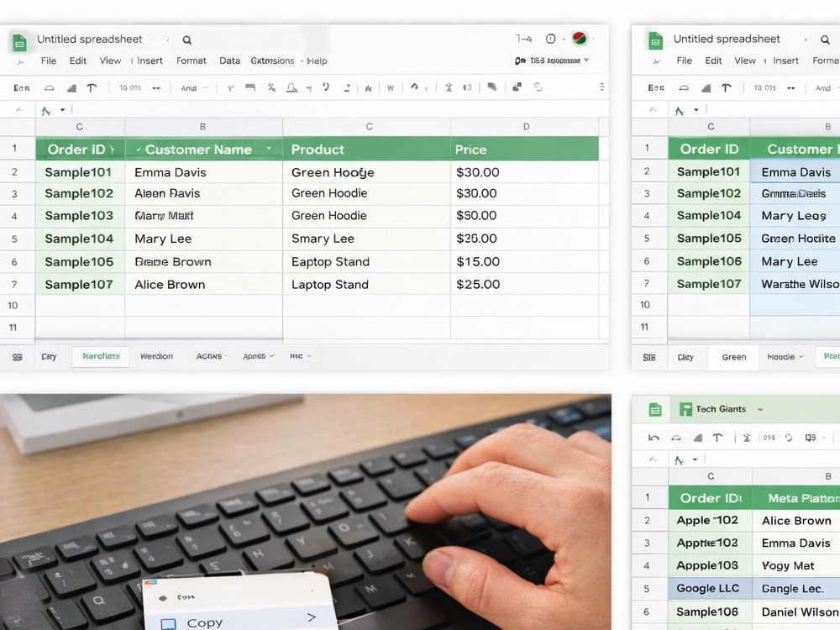Select cell Daniel Wilson in Tech Giants window
840x630 pixels.
[x=796, y=612]
